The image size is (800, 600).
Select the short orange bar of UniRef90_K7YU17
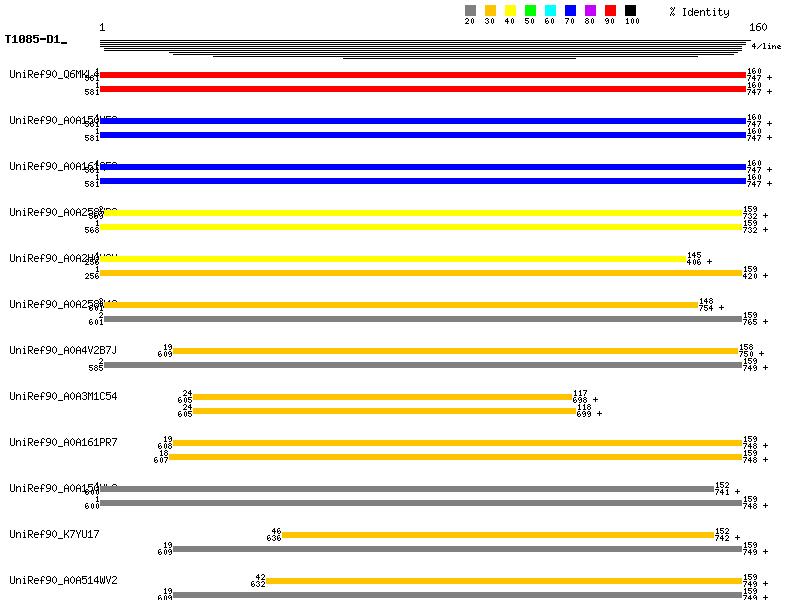coord(497,535)
